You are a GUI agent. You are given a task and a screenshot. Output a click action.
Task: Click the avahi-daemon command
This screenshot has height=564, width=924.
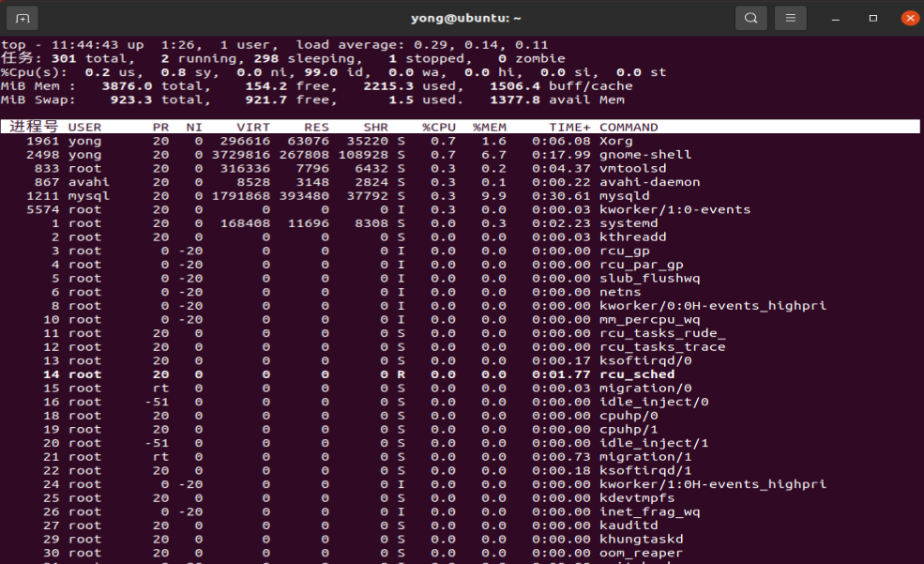(x=649, y=182)
